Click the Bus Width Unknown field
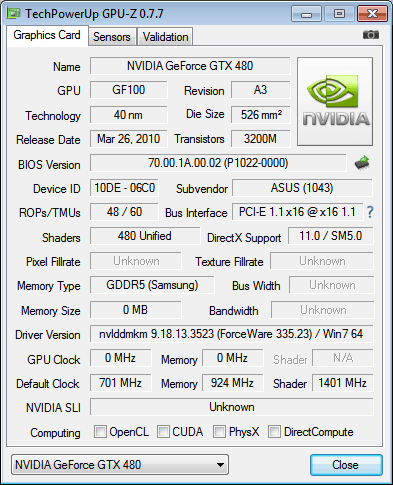This screenshot has width=393, height=485. (x=332, y=285)
